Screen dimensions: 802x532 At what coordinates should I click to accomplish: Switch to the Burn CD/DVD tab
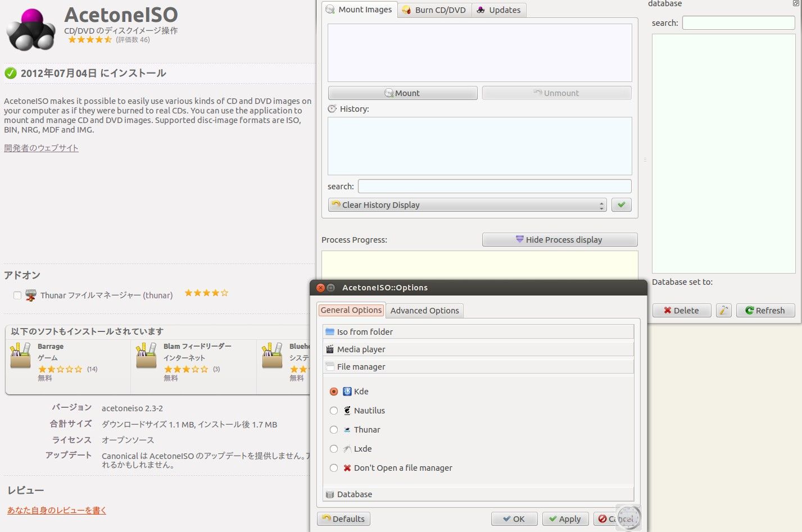pyautogui.click(x=434, y=10)
